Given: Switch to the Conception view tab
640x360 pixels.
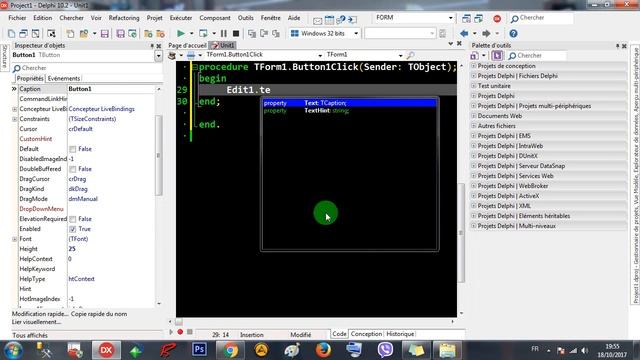Looking at the screenshot, I should (366, 334).
